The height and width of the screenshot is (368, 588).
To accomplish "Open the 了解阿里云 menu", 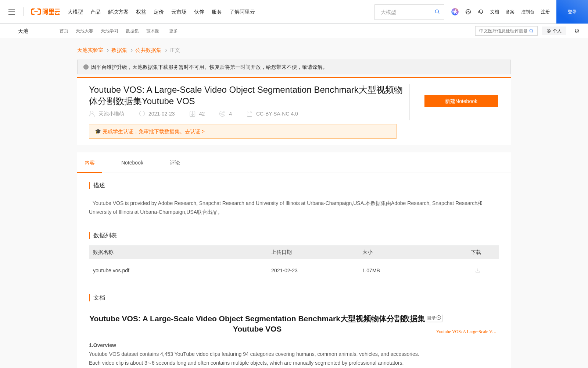I will pos(242,12).
